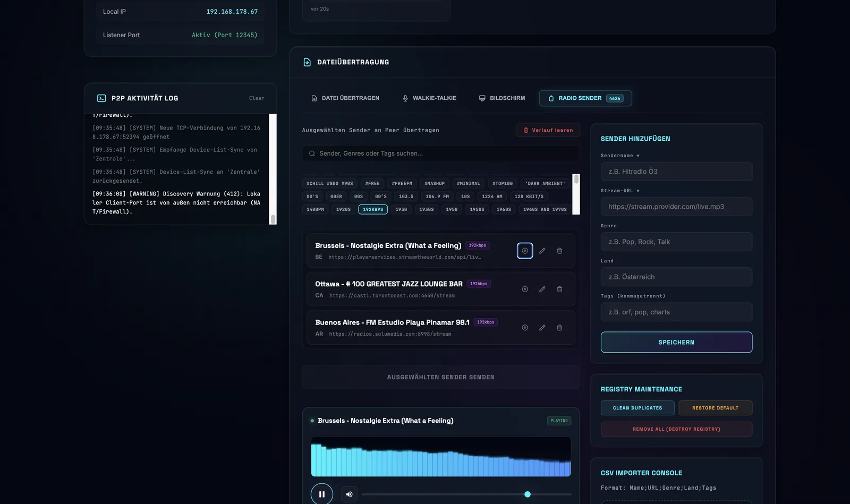Click the tag list scrollbar
Screen dimensions: 850x504
tap(576, 194)
